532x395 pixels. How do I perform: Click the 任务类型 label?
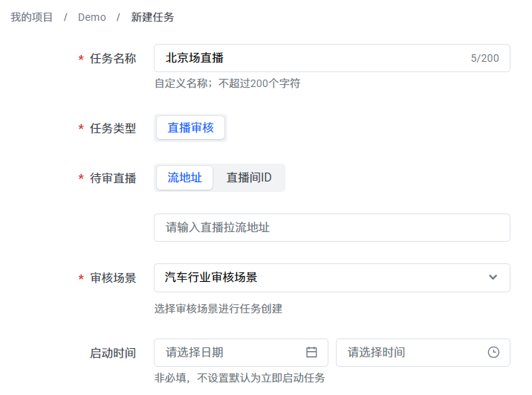tap(113, 128)
